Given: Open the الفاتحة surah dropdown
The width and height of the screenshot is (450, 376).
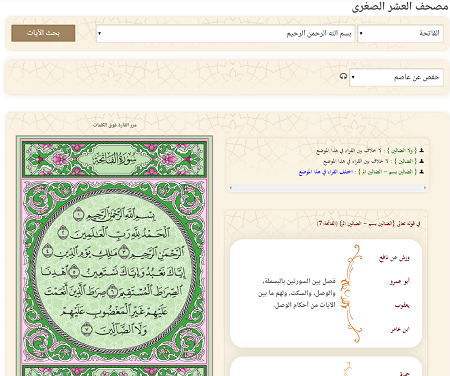Looking at the screenshot, I should (400, 33).
